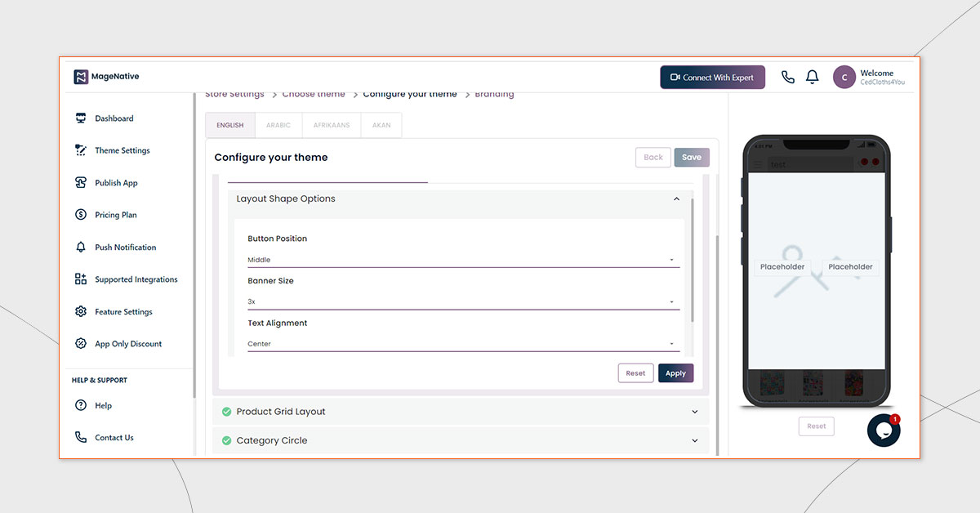Open the Text Alignment dropdown
This screenshot has height=513, width=980.
(463, 344)
